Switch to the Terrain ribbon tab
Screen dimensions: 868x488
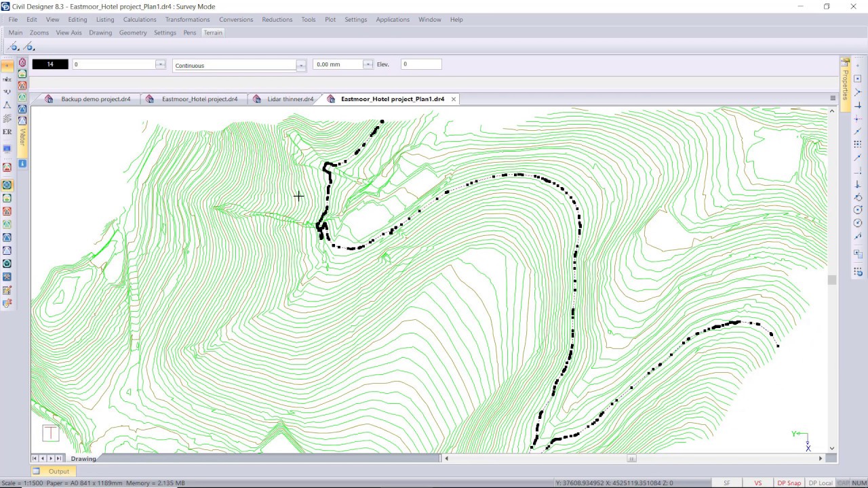coord(213,33)
